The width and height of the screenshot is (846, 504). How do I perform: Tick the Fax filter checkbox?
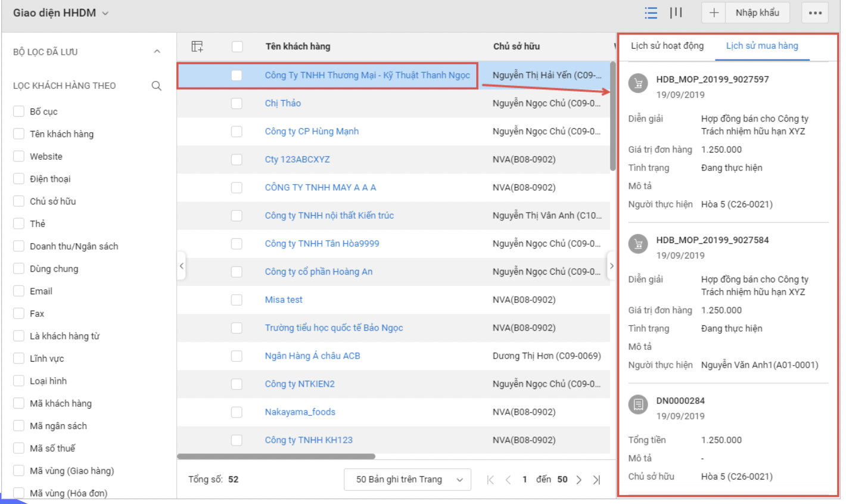(19, 314)
